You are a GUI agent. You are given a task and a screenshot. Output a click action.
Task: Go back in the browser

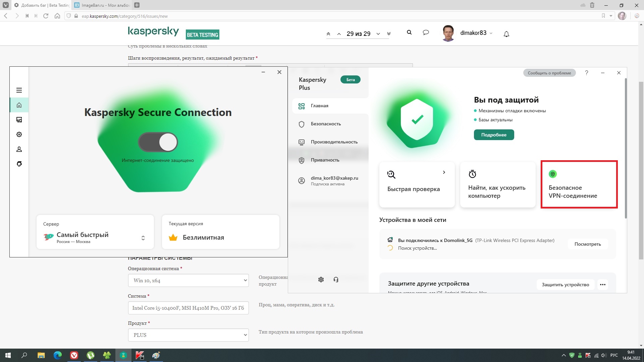(6, 16)
